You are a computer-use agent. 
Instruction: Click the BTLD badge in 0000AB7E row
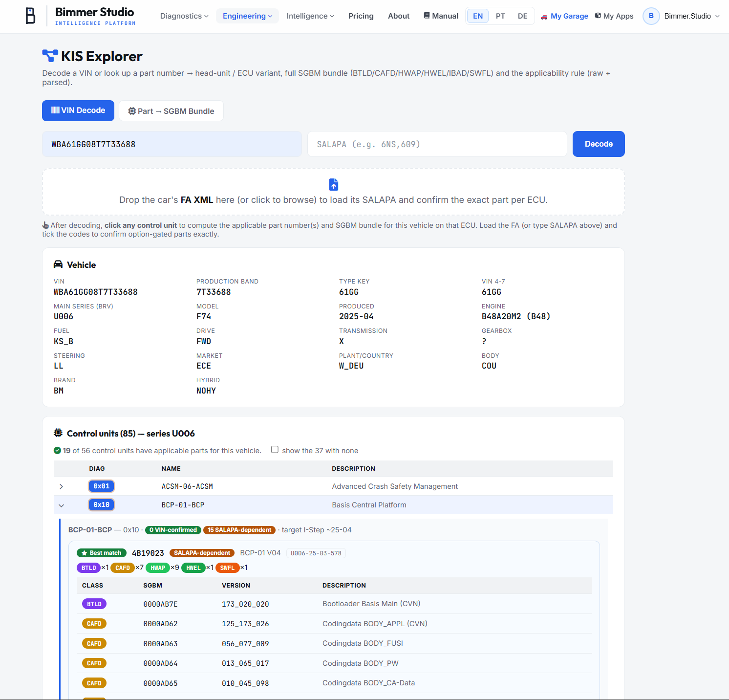pos(94,604)
